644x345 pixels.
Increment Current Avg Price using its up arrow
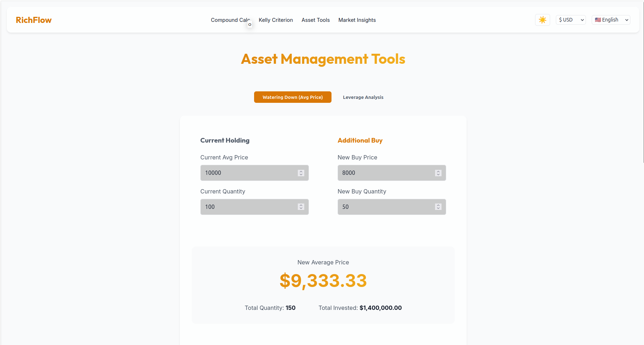click(301, 171)
